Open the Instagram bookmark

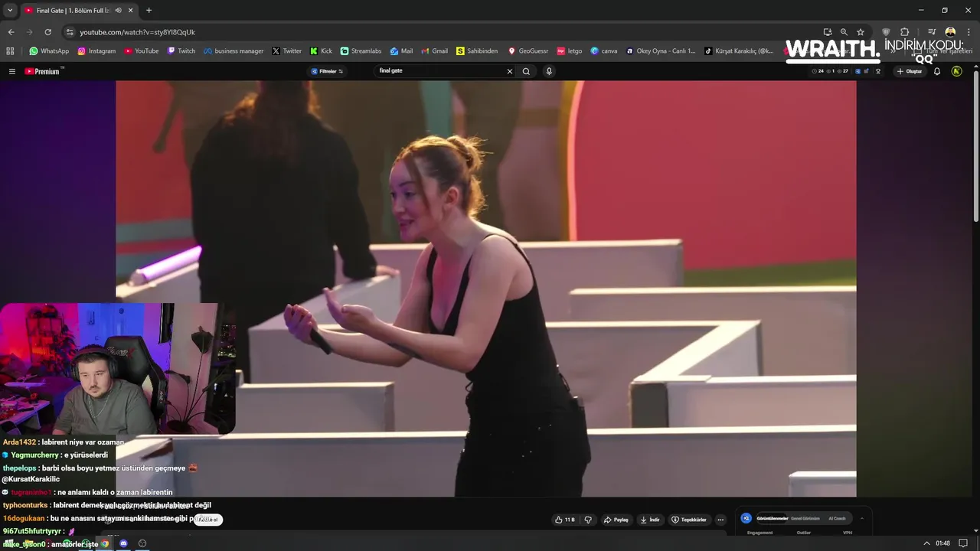tap(96, 51)
